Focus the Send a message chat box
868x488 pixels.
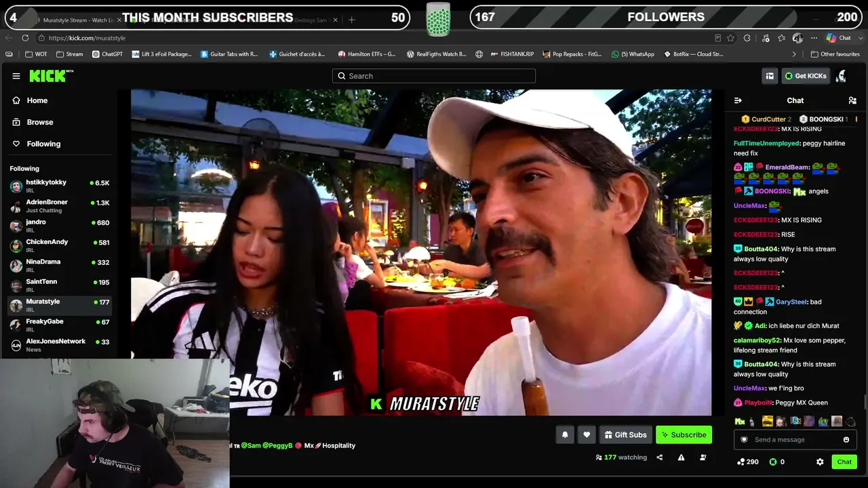[x=795, y=440]
